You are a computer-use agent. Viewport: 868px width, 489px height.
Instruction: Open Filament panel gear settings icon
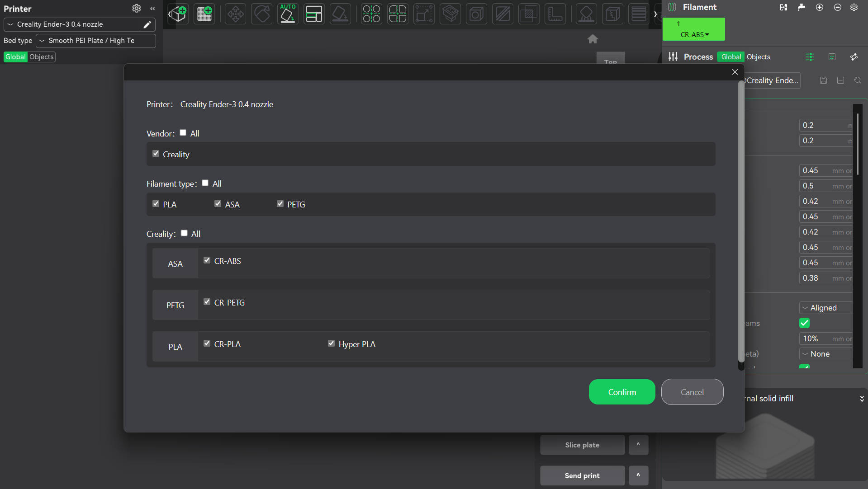tap(854, 7)
